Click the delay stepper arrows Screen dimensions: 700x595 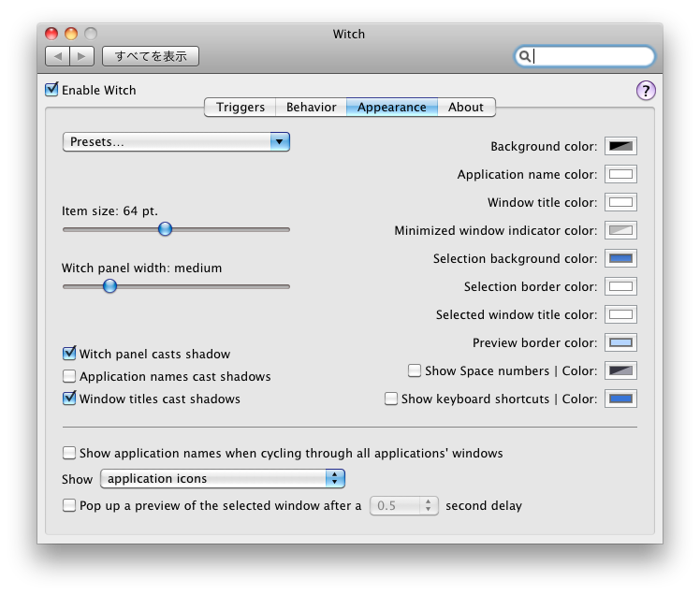click(x=429, y=506)
